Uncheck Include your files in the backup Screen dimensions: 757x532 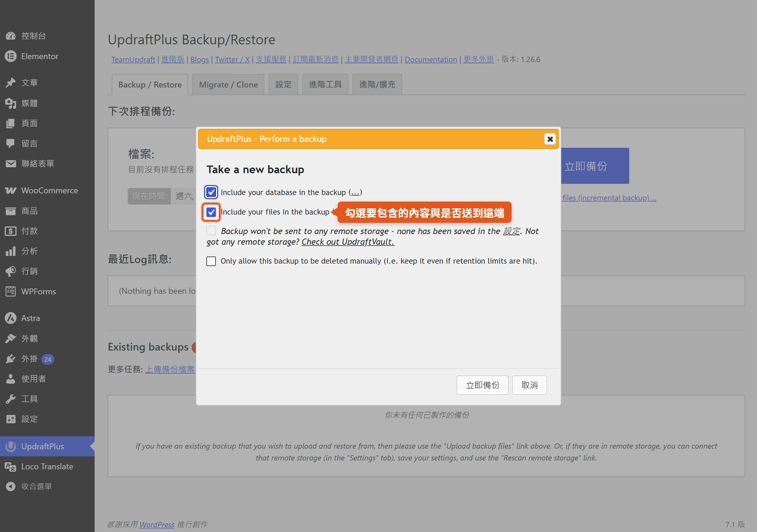click(211, 212)
